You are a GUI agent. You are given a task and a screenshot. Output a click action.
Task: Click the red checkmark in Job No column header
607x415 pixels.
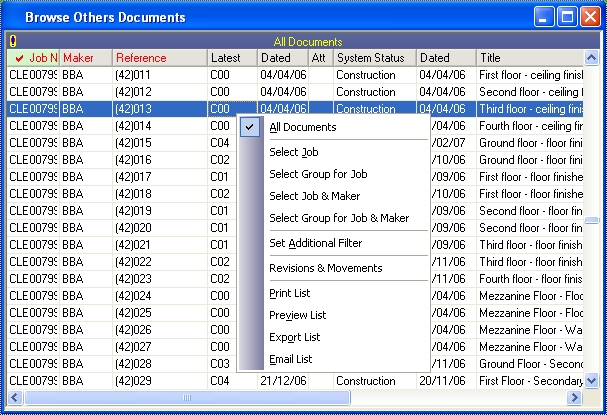click(19, 58)
